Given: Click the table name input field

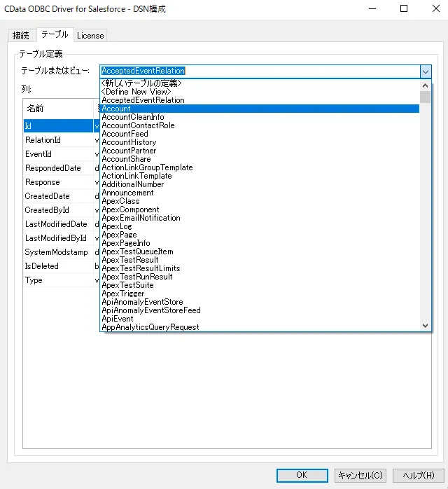Looking at the screenshot, I should point(259,71).
